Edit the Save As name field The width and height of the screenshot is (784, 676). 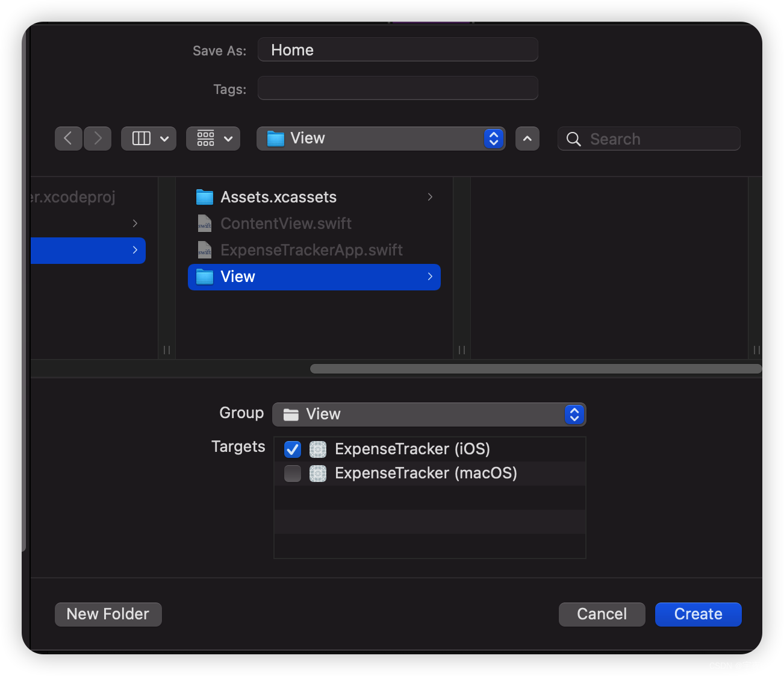click(397, 49)
